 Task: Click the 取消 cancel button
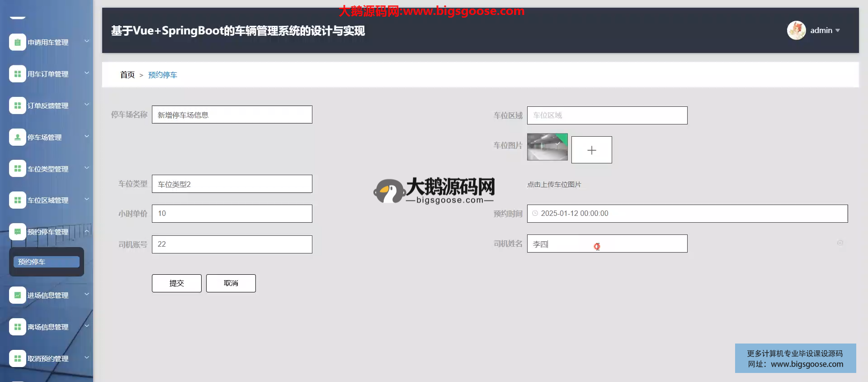point(231,283)
